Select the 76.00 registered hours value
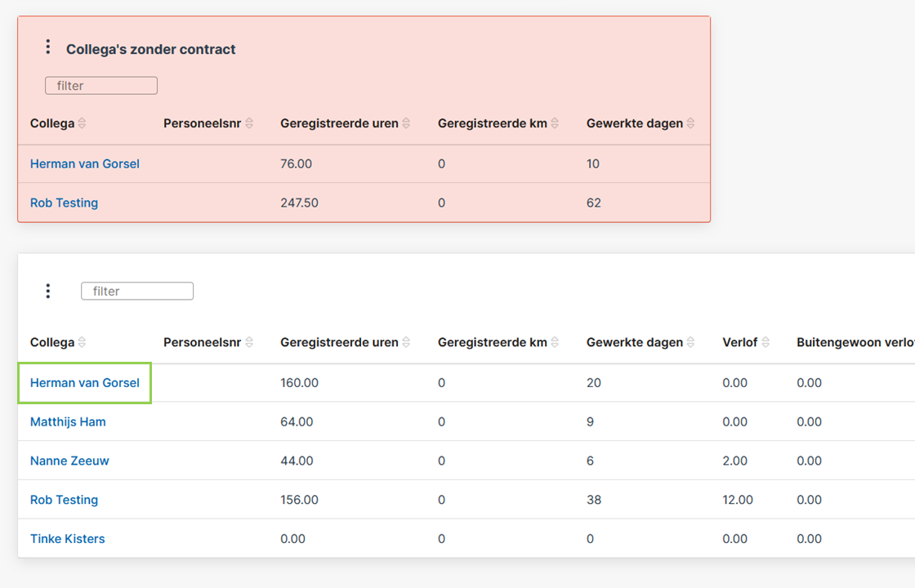Image resolution: width=915 pixels, height=588 pixels. (x=296, y=164)
